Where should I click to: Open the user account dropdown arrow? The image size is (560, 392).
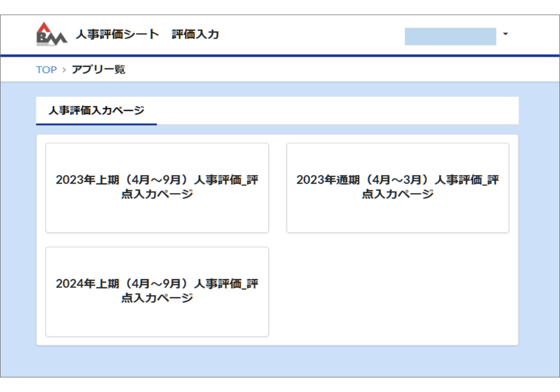click(505, 34)
